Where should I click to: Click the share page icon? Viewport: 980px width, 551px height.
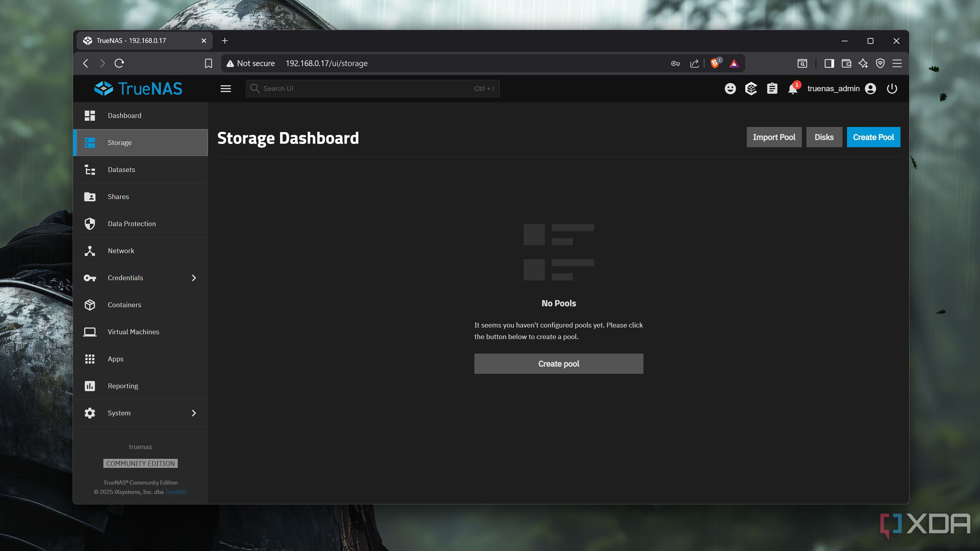coord(694,63)
